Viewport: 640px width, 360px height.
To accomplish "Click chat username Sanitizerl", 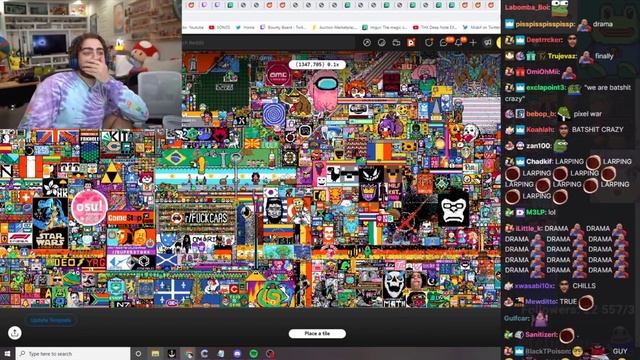I will 541,335.
